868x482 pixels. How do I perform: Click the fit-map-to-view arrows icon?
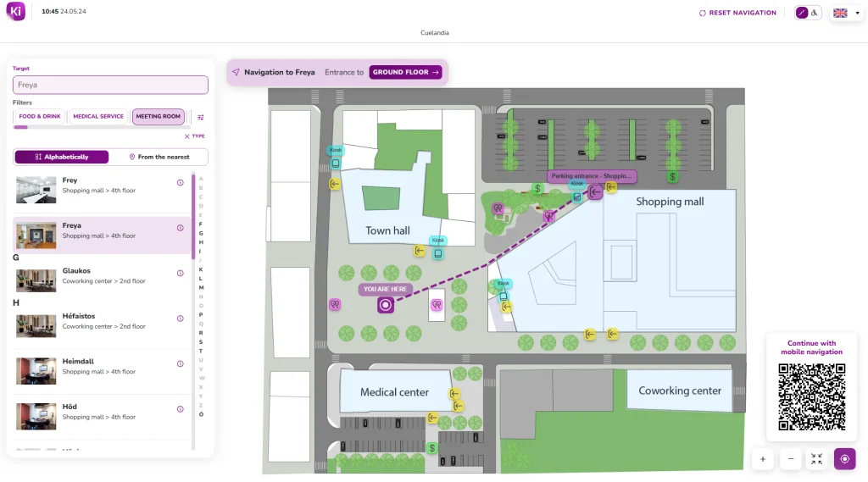pyautogui.click(x=817, y=459)
